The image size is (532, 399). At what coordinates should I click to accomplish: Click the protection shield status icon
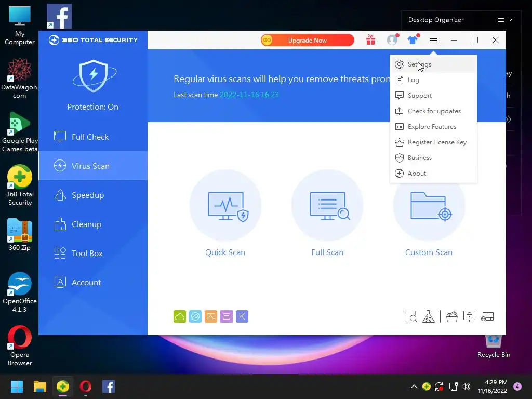pyautogui.click(x=94, y=76)
